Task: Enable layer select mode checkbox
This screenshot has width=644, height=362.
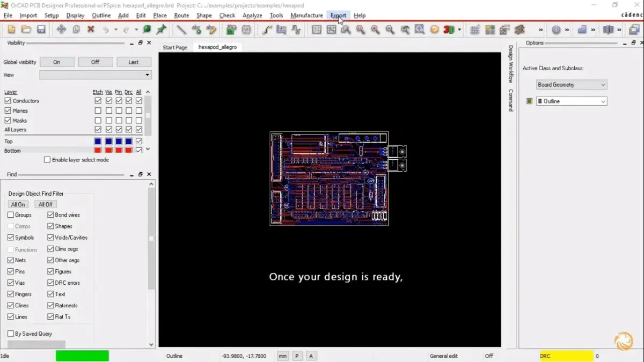Action: coord(47,160)
